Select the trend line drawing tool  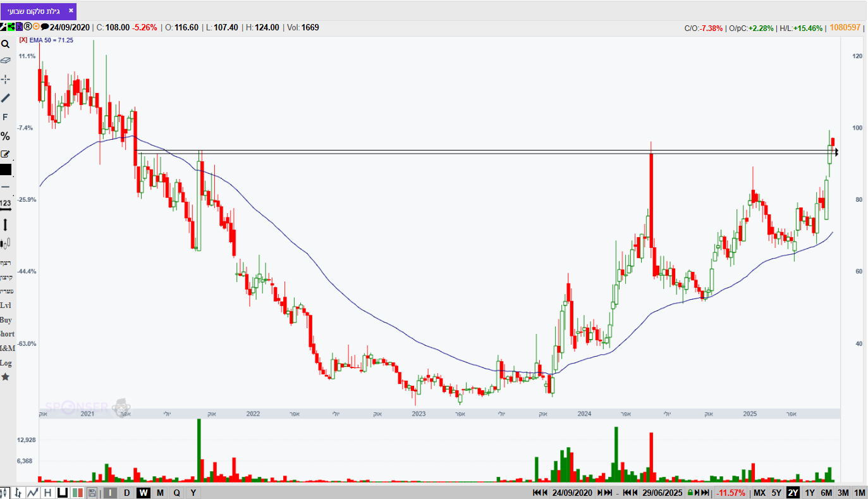tap(5, 98)
